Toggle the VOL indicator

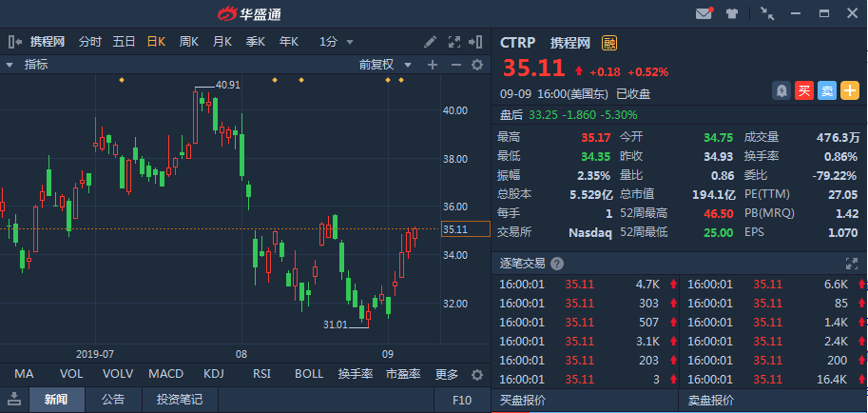pos(71,374)
